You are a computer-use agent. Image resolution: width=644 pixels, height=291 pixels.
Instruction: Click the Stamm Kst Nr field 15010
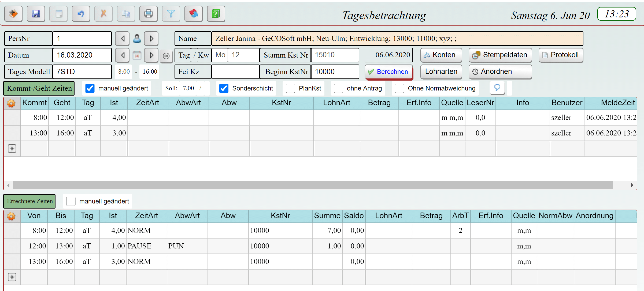(x=335, y=55)
